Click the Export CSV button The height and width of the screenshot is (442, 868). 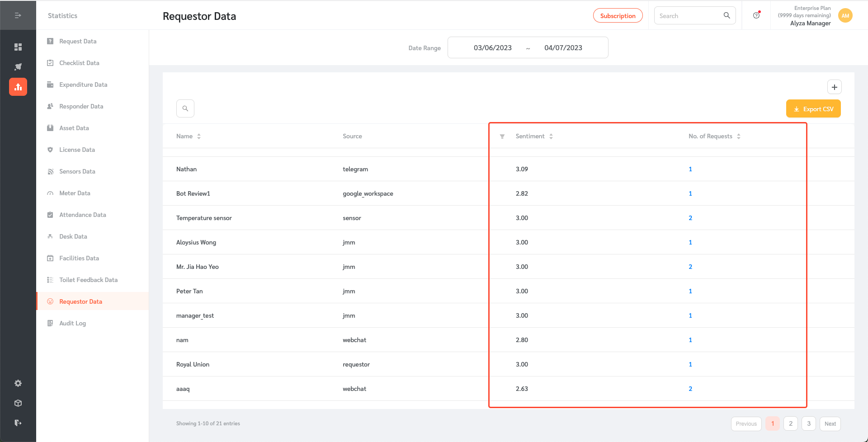click(x=813, y=108)
